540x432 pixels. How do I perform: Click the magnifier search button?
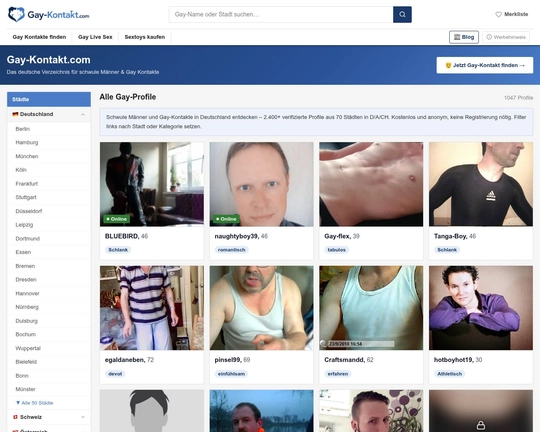[x=402, y=14]
